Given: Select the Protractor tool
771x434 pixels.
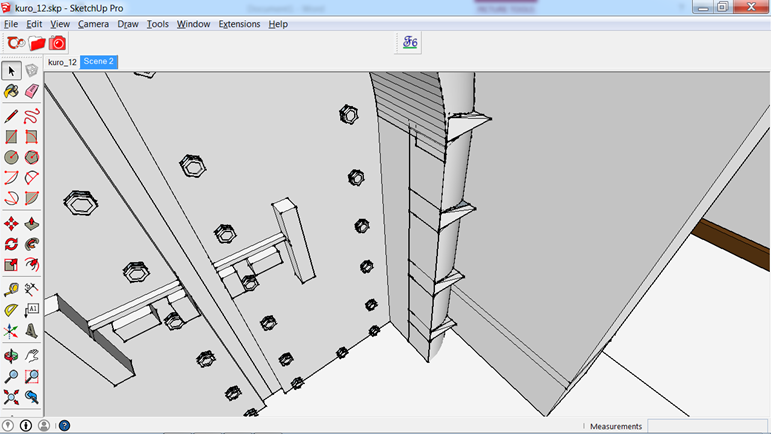Looking at the screenshot, I should 11,310.
